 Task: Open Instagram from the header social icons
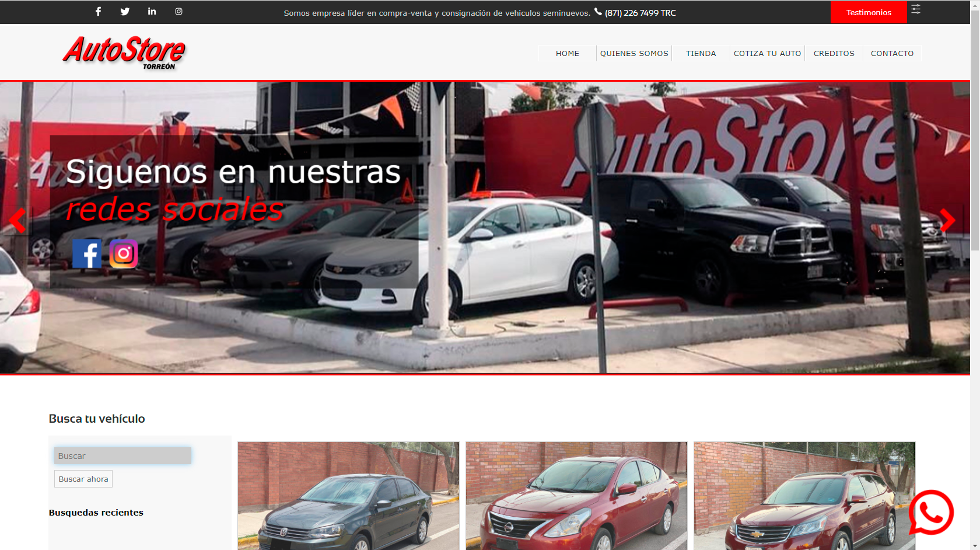[178, 11]
